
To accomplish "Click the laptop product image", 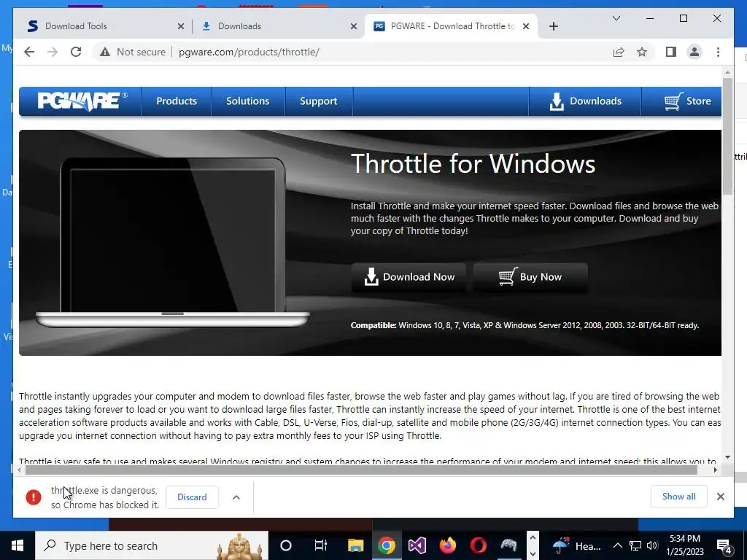I will click(x=172, y=243).
